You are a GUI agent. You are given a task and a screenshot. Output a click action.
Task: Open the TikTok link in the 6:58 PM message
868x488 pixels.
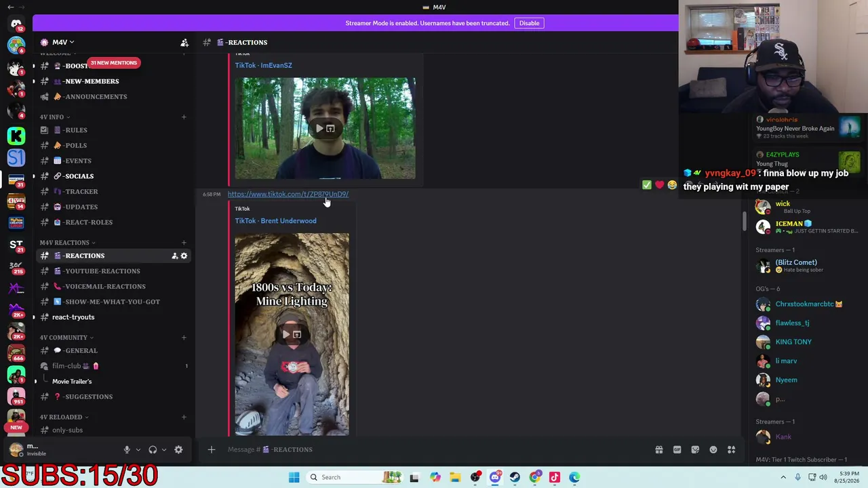pyautogui.click(x=288, y=195)
